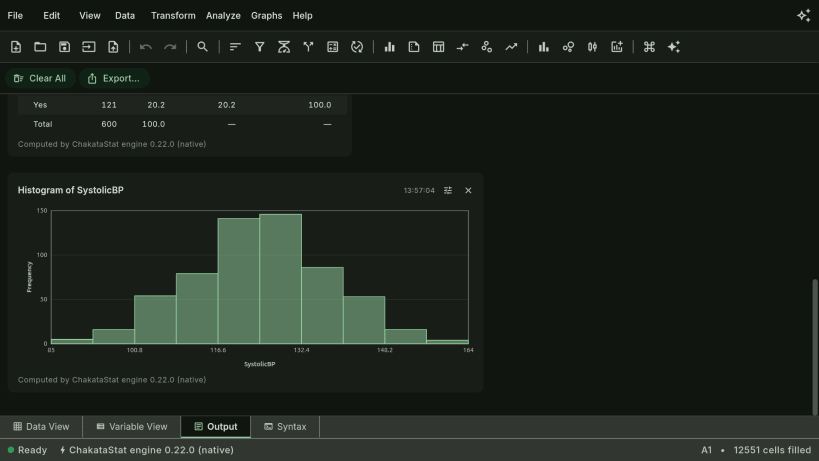Click the '13:57:04' timestamp
This screenshot has height=461, width=819.
pyautogui.click(x=419, y=191)
